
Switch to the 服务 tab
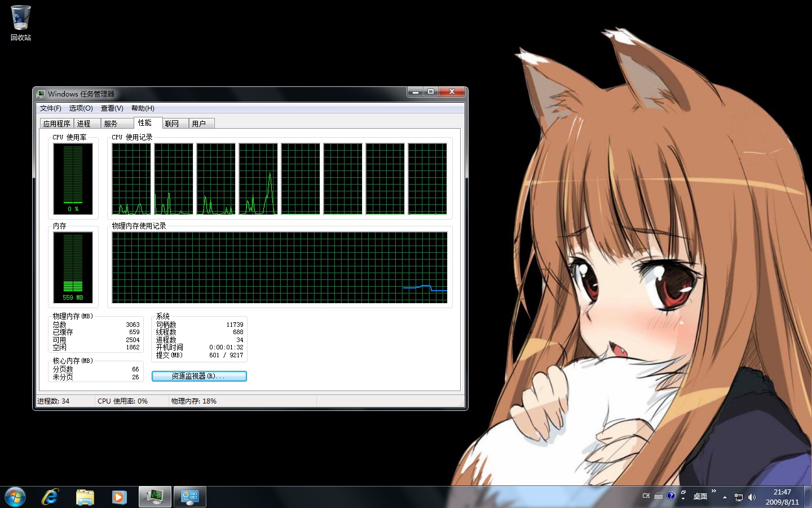tap(117, 124)
